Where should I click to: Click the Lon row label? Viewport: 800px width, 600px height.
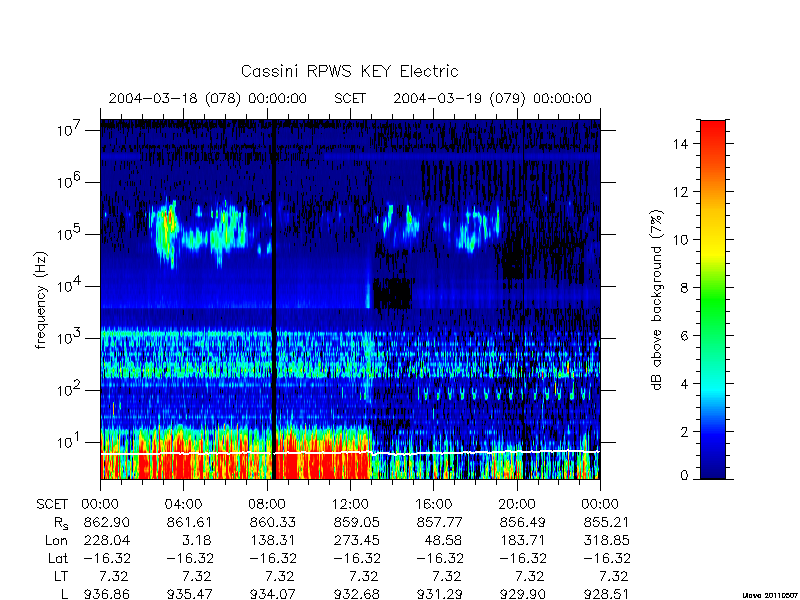(56, 540)
